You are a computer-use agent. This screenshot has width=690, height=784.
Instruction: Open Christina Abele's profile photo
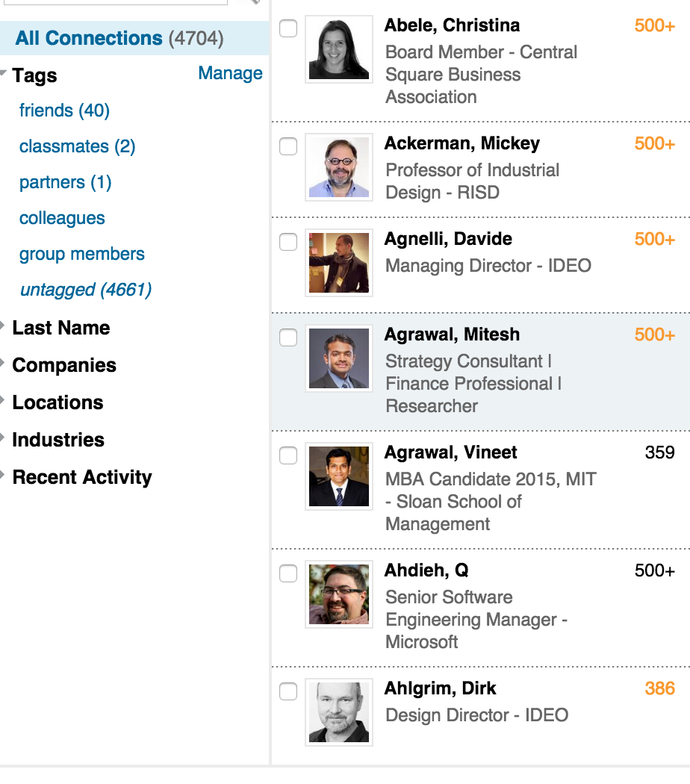point(338,49)
